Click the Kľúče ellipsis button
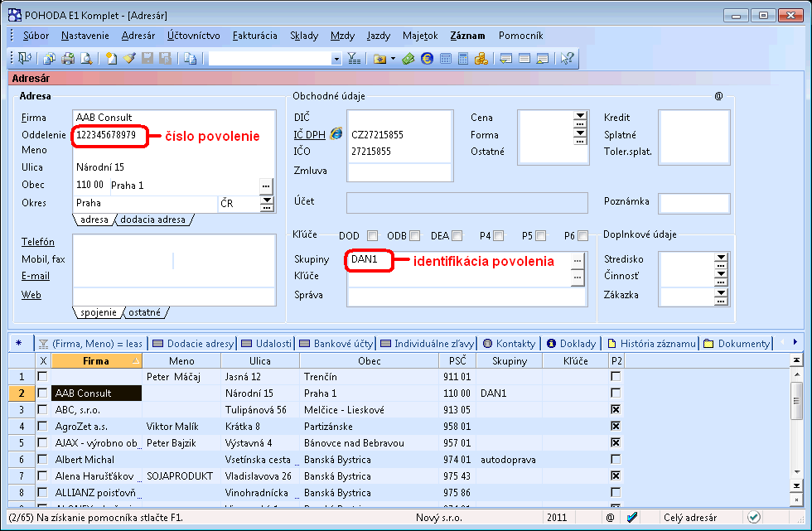The width and height of the screenshot is (812, 531). pos(578,278)
